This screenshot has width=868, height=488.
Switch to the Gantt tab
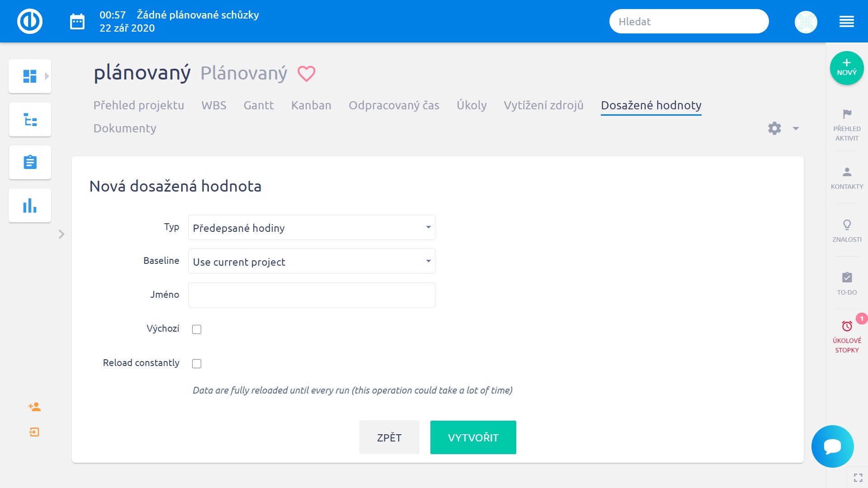(259, 105)
